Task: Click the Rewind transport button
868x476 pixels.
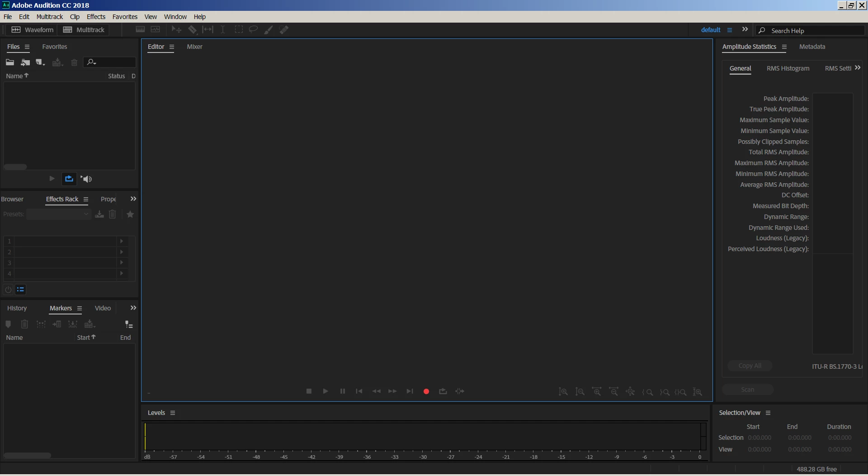Action: point(376,391)
